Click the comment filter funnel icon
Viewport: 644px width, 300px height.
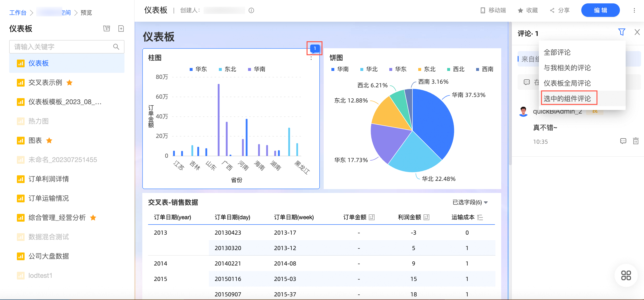622,32
